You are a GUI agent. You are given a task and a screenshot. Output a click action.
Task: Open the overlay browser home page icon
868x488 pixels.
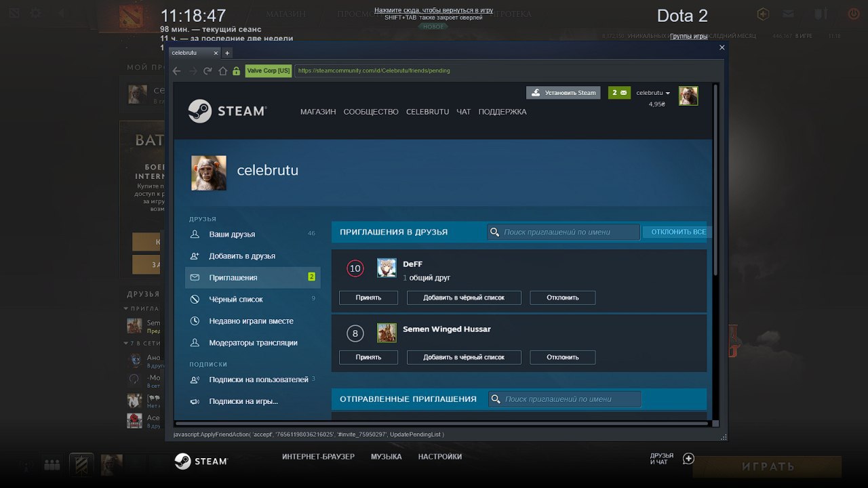[222, 70]
